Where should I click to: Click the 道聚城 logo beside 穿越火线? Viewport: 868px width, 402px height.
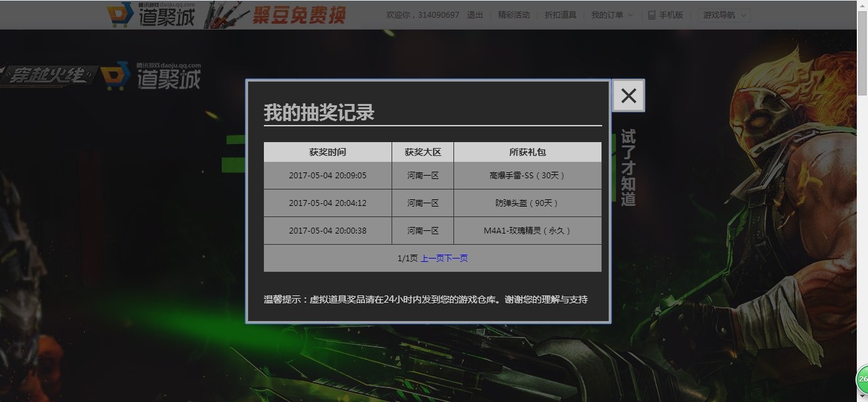(x=151, y=76)
